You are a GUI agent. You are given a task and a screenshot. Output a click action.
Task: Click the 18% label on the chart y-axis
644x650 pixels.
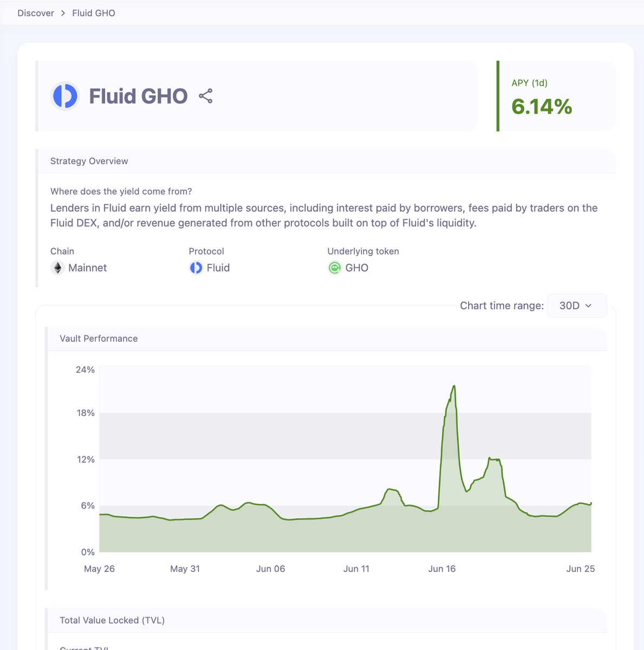tap(86, 413)
